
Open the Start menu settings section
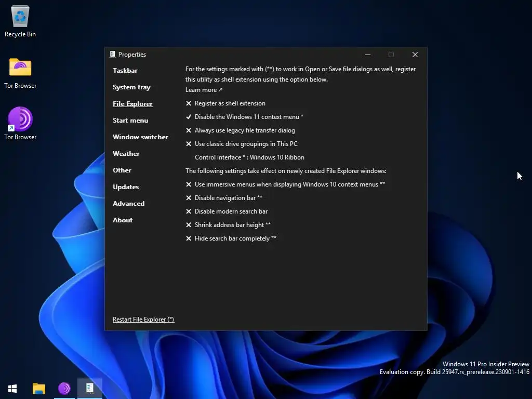pos(130,121)
